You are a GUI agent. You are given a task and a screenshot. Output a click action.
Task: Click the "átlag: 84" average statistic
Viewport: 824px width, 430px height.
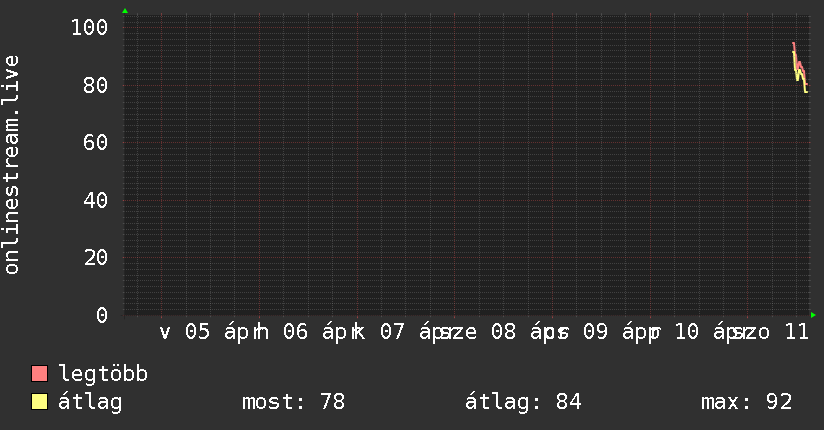click(523, 402)
